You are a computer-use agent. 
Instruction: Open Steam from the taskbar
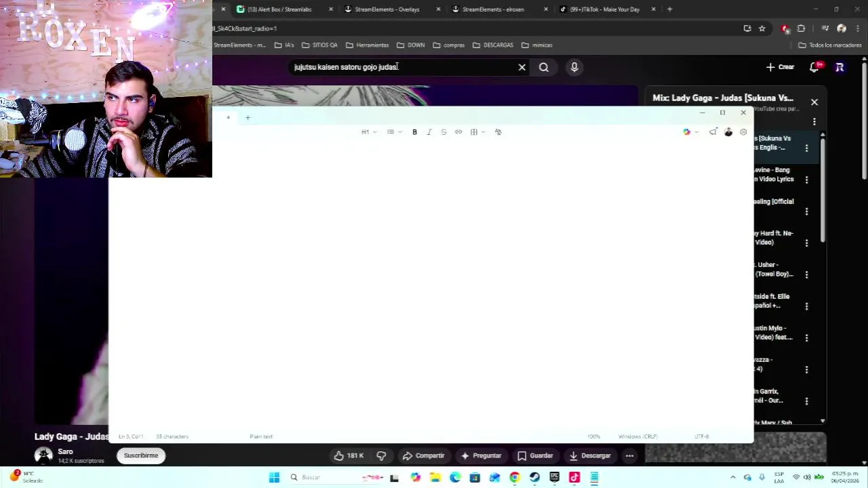[535, 478]
